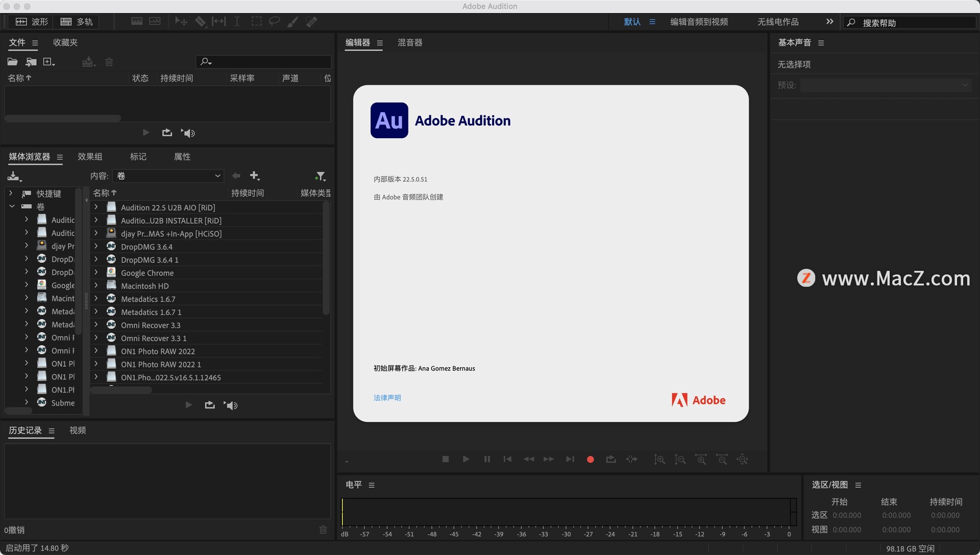Open the 文件 panel menu

[35, 43]
